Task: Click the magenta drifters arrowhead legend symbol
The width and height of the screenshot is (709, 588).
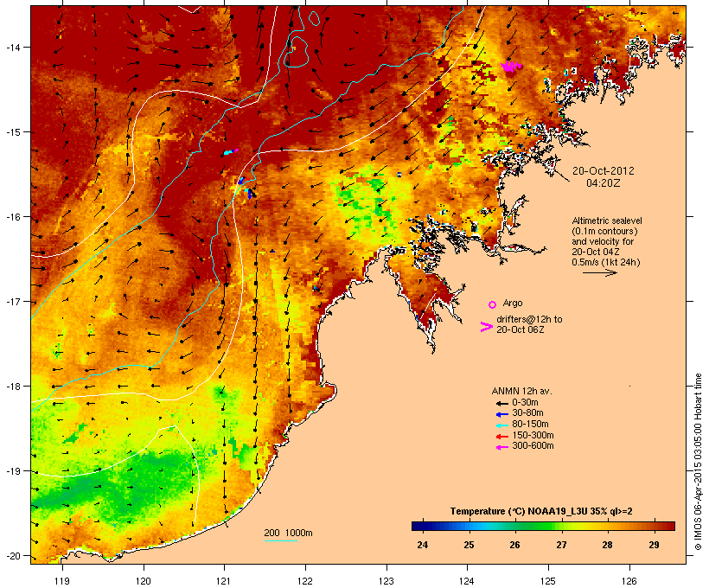Action: coord(486,327)
